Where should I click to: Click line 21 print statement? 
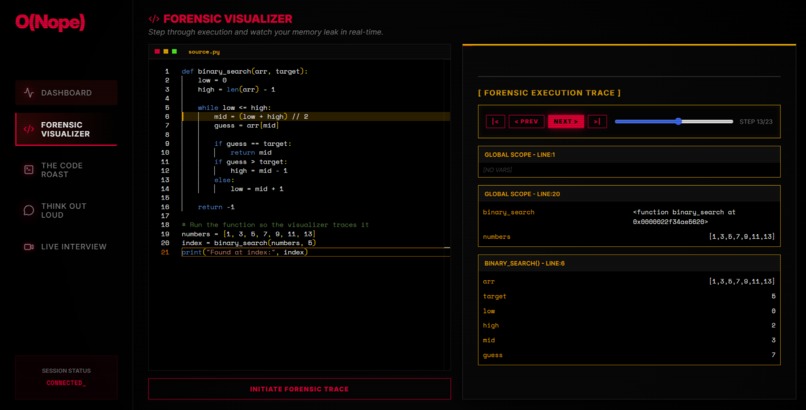[245, 252]
